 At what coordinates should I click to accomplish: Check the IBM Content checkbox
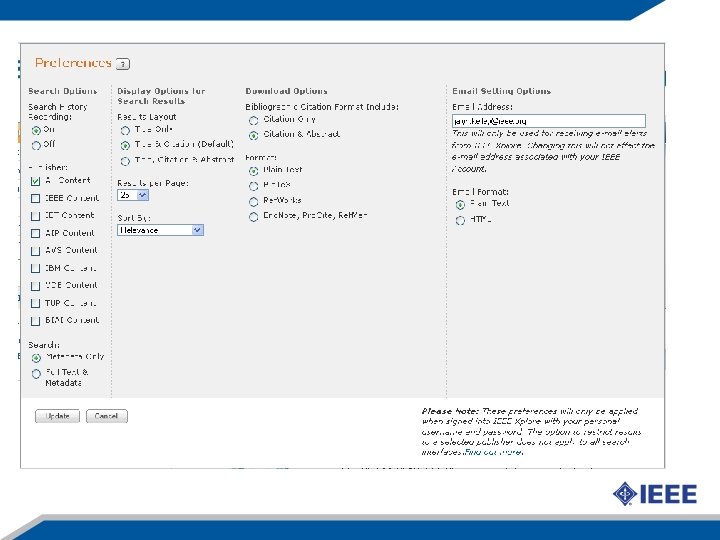tap(35, 268)
